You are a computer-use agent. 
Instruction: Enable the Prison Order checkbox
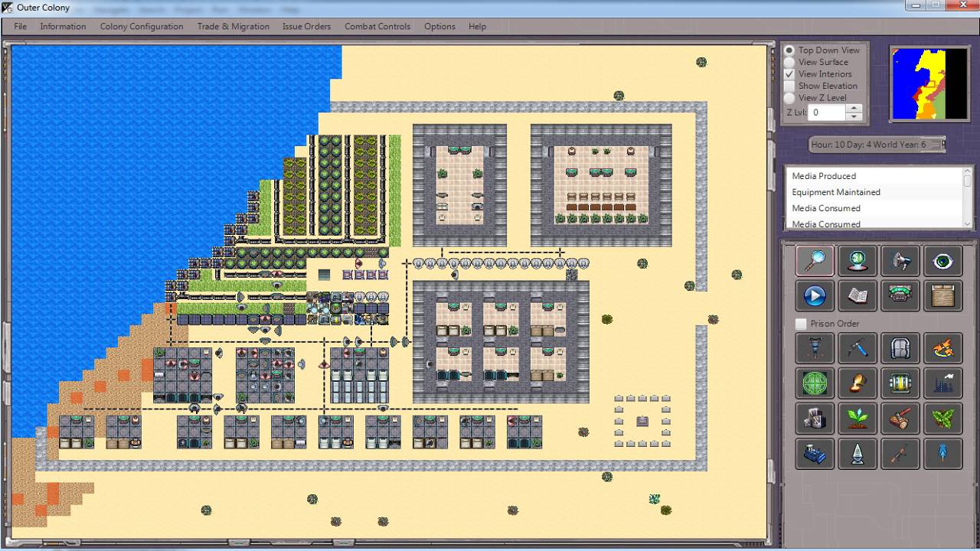[x=801, y=324]
